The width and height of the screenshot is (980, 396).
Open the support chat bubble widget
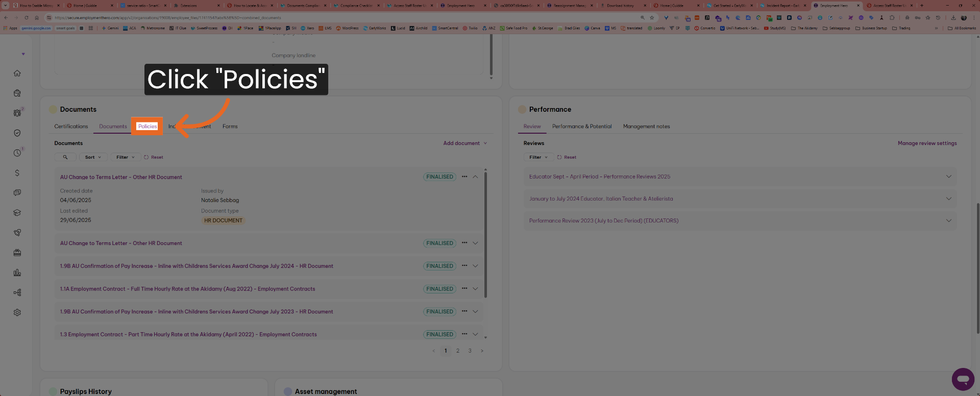(x=963, y=379)
